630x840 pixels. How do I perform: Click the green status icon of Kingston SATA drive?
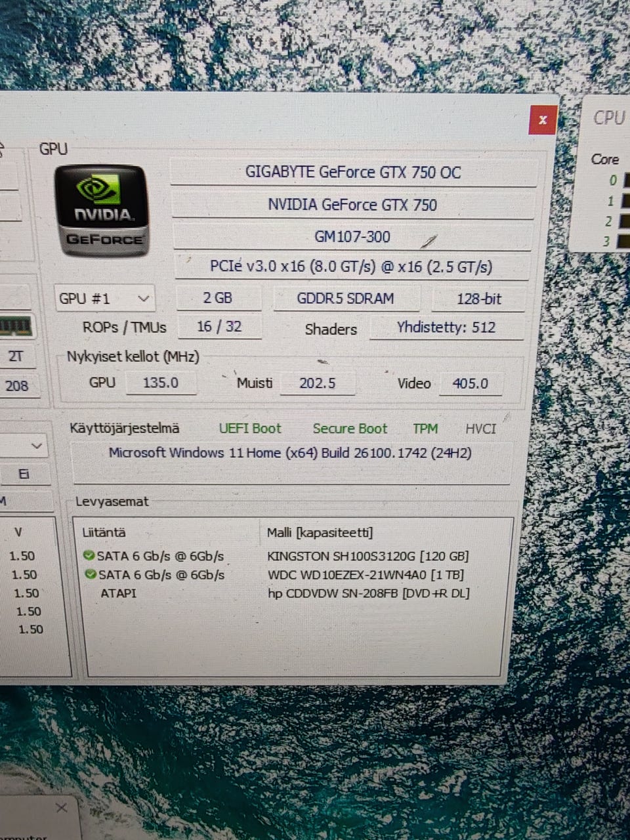pos(89,555)
